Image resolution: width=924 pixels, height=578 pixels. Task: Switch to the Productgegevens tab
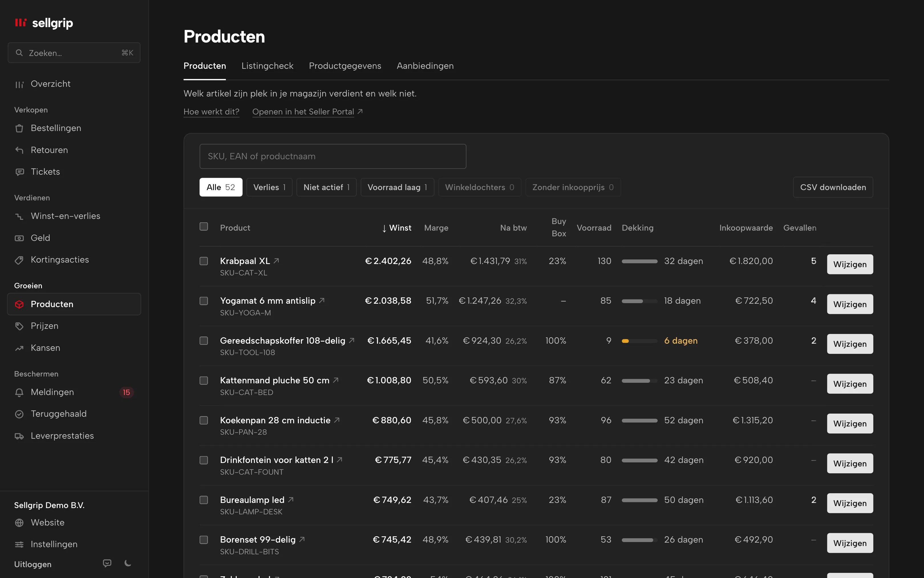[345, 66]
